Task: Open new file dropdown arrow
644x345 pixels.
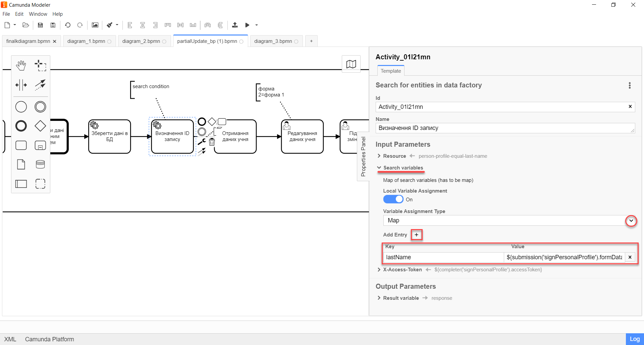Action: (15, 25)
